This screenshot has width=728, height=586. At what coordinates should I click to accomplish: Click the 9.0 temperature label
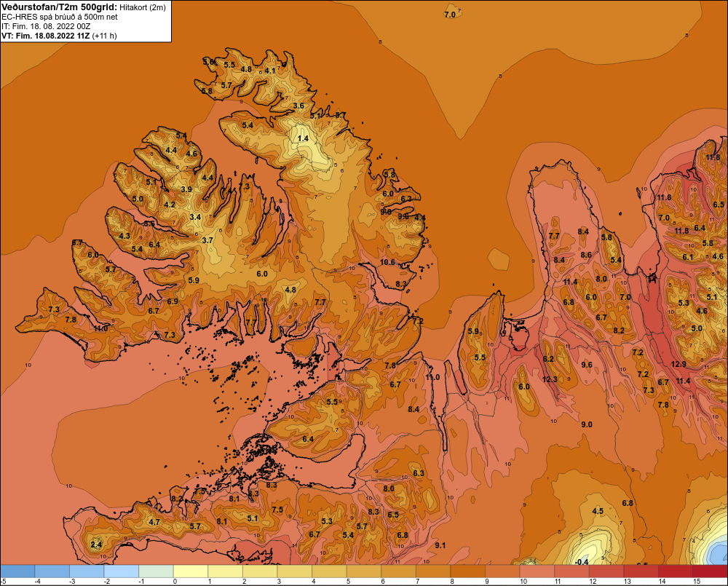586,424
